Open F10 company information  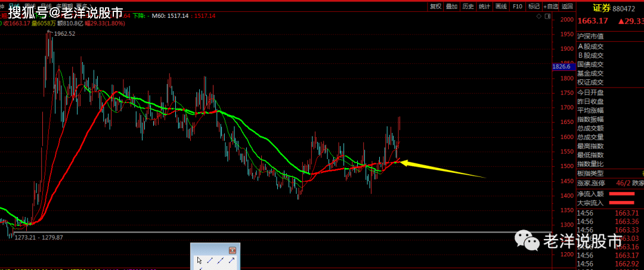point(517,7)
